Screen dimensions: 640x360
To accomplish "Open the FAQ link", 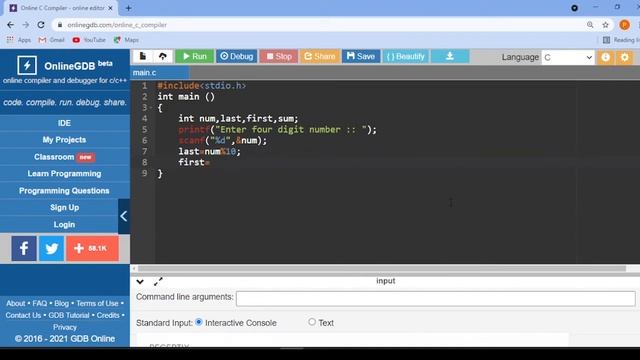I will [x=40, y=304].
